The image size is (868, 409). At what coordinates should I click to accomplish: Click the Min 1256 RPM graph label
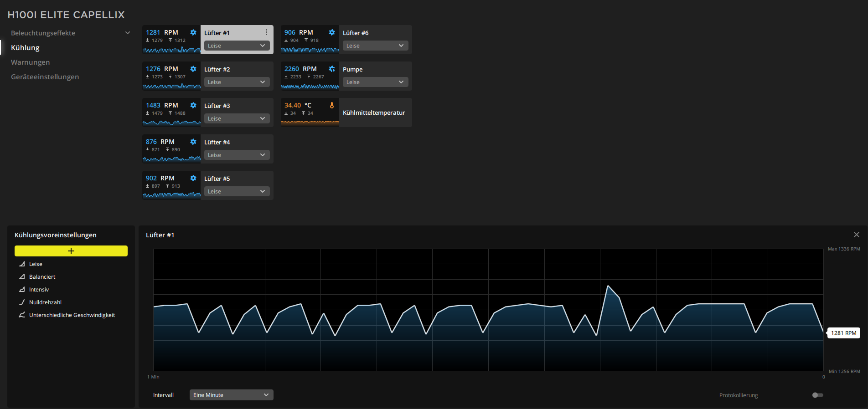[844, 371]
